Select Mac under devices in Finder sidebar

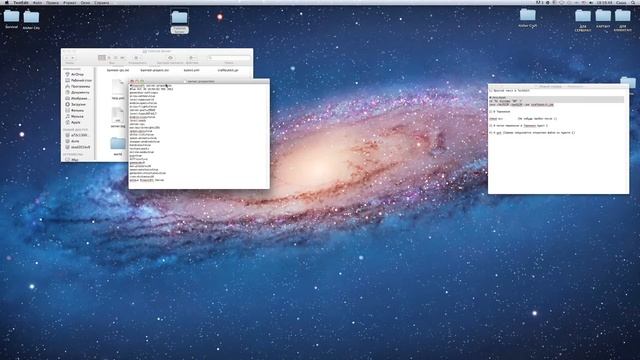pyautogui.click(x=73, y=159)
